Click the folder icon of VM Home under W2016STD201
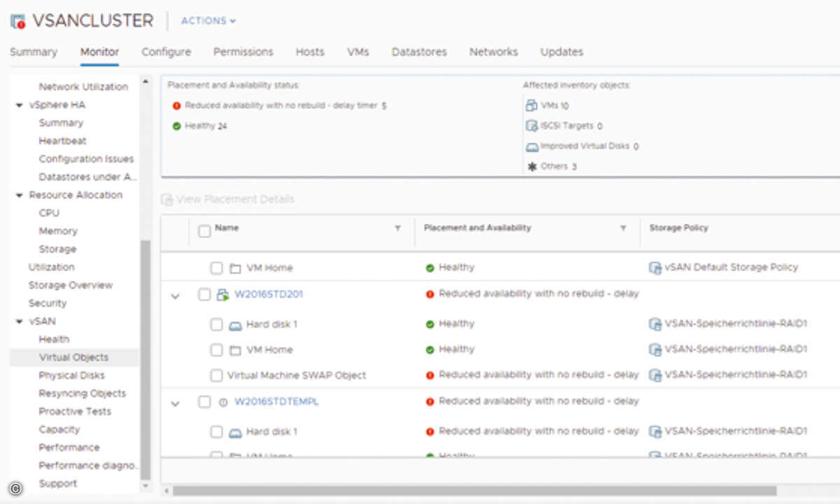840x504 pixels. coord(235,350)
